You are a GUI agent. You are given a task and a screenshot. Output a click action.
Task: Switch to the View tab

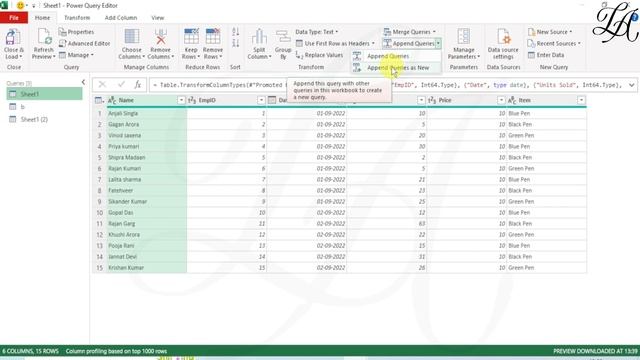158,18
